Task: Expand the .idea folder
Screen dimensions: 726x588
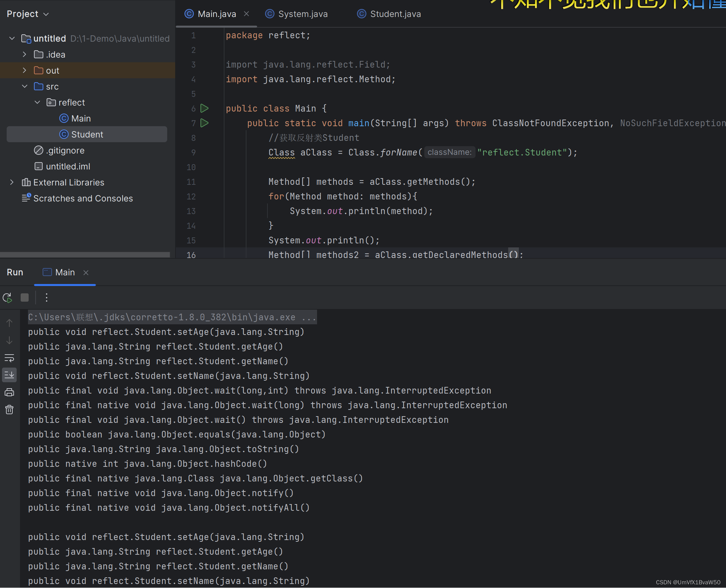Action: 25,54
